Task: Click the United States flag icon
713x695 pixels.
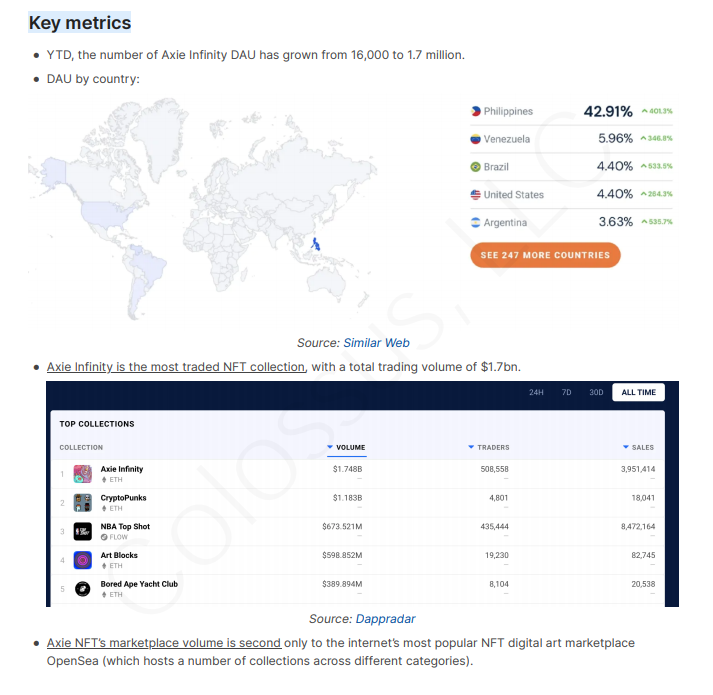Action: [475, 195]
